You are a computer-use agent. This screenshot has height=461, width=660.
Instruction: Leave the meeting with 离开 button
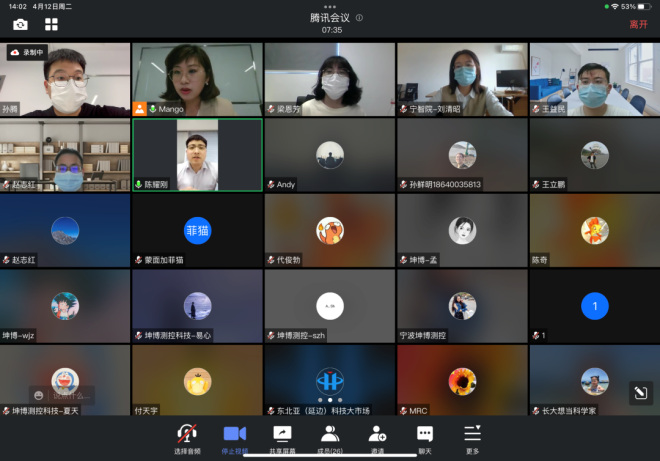tap(638, 24)
